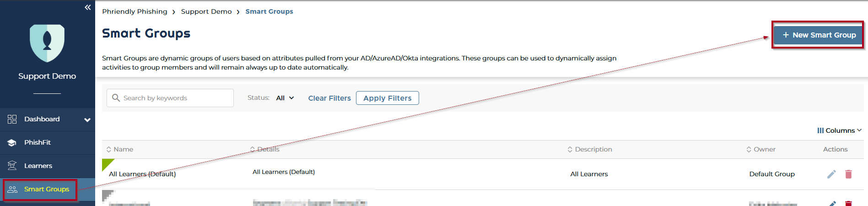The image size is (868, 206).
Task: Click the pencil edit icon for All Learners
Action: (831, 174)
